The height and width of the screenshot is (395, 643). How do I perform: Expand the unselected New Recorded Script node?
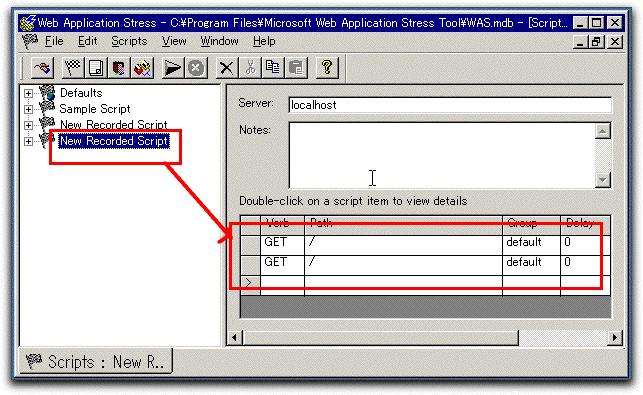[x=28, y=125]
